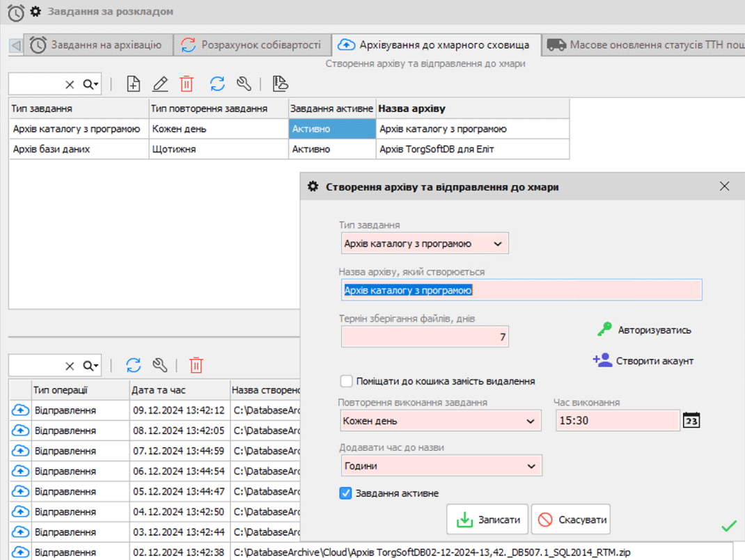Clear the lower log search field
The image size is (745, 560).
point(70,366)
